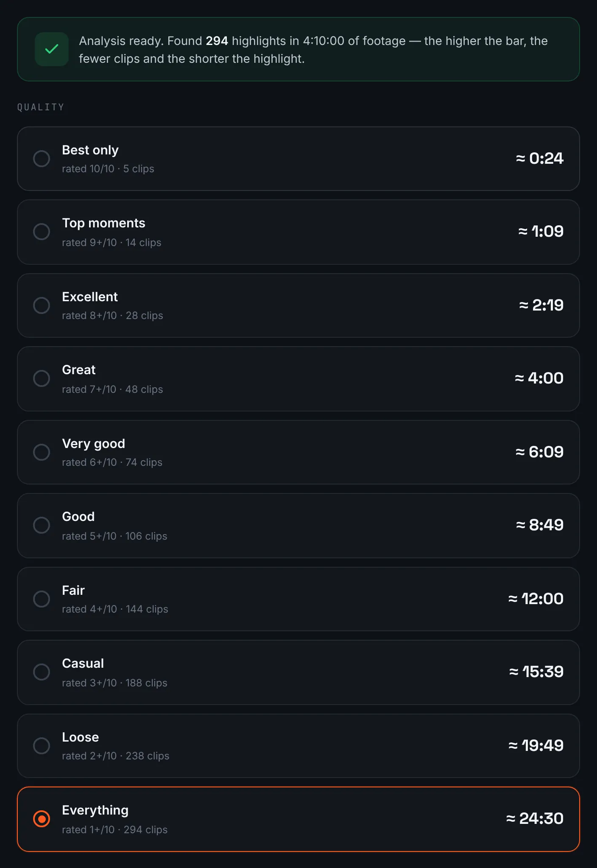597x868 pixels.
Task: Click the ≈ 24:30 duration on Everything
Action: (x=535, y=818)
